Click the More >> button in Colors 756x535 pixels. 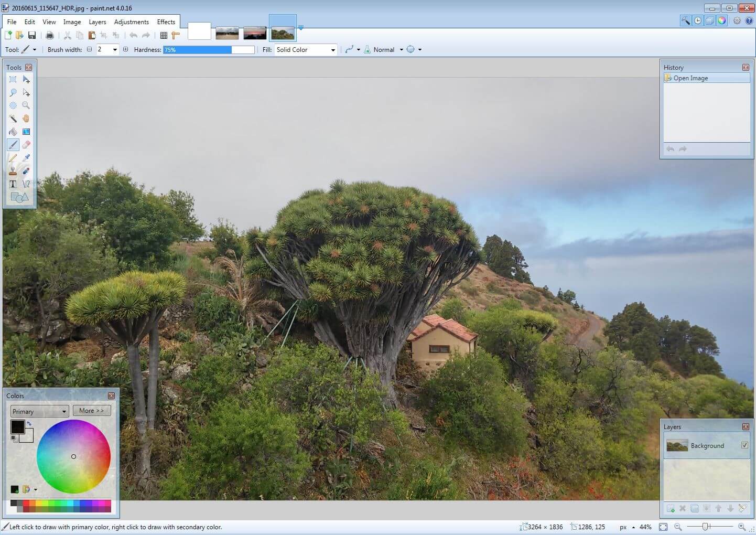click(x=92, y=411)
